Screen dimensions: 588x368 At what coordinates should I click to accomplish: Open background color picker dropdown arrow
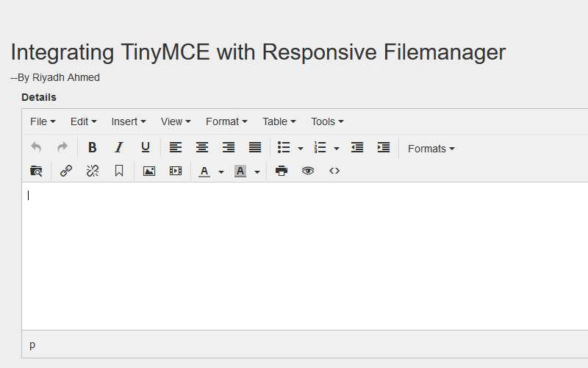pos(257,172)
